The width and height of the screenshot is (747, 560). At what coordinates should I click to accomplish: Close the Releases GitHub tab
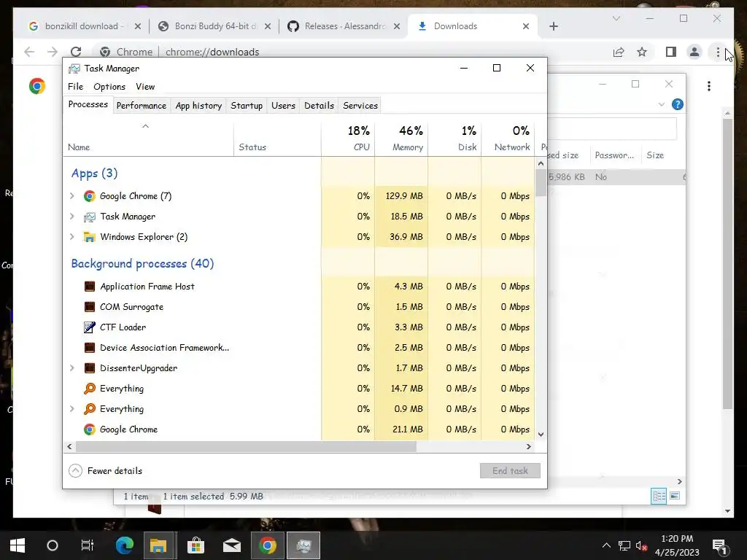click(x=396, y=26)
